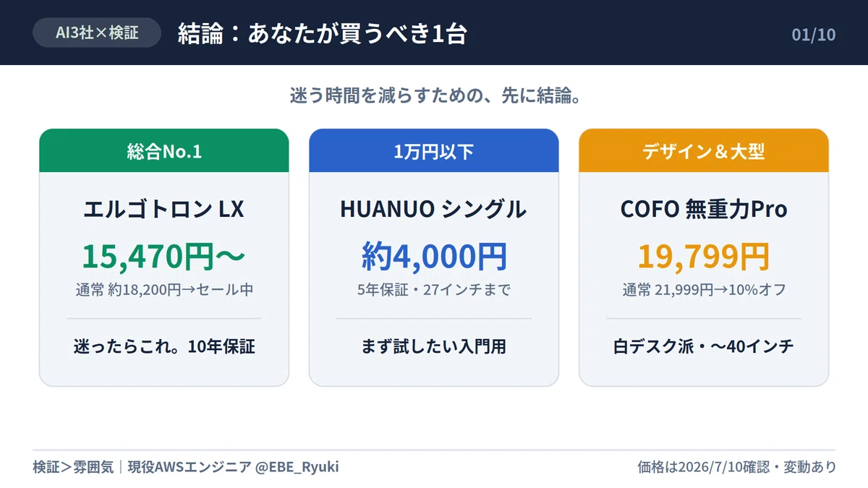Select the 総合No.1 green header
The height and width of the screenshot is (488, 868).
pyautogui.click(x=164, y=151)
